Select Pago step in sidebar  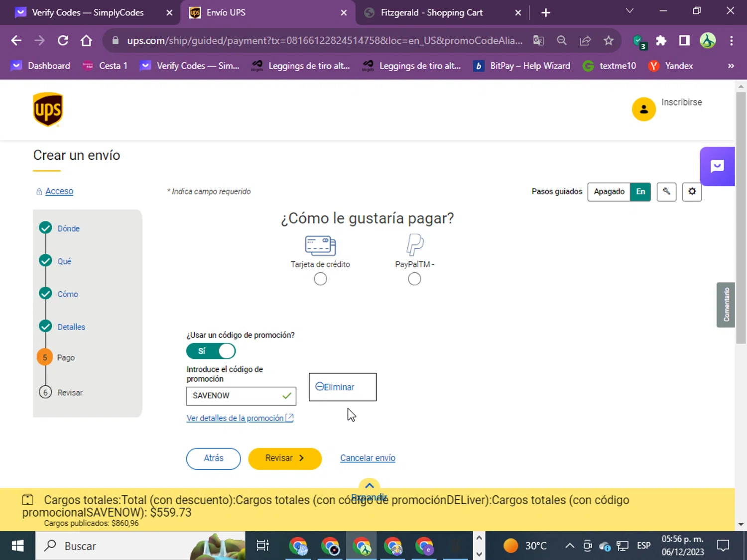tap(66, 357)
